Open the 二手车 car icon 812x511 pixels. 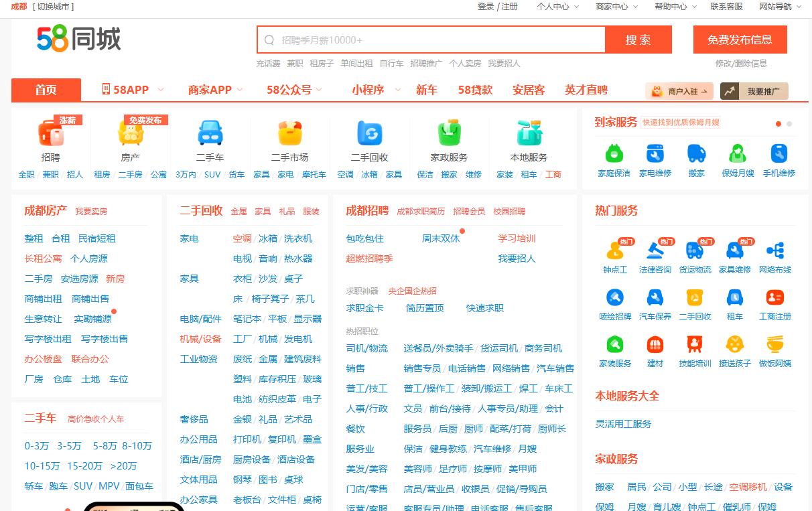coord(210,133)
